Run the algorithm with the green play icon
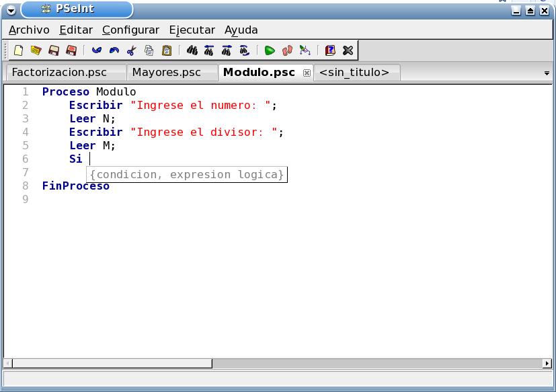The height and width of the screenshot is (392, 556). 270,50
